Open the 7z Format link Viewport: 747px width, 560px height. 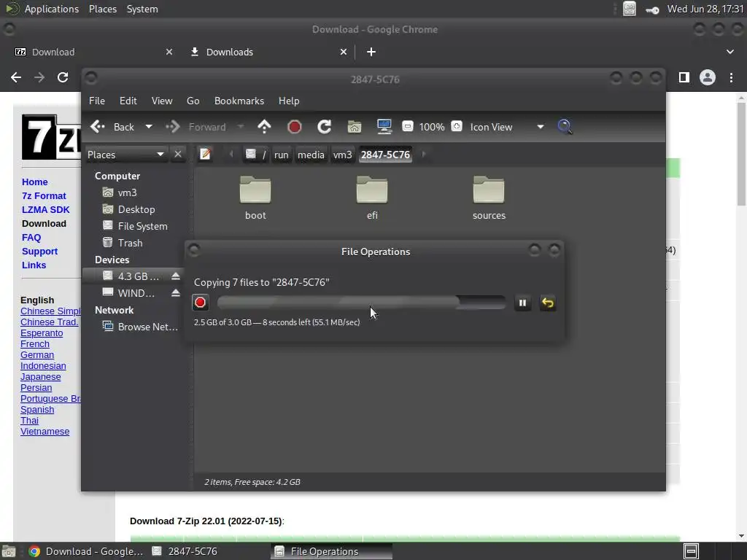(44, 195)
